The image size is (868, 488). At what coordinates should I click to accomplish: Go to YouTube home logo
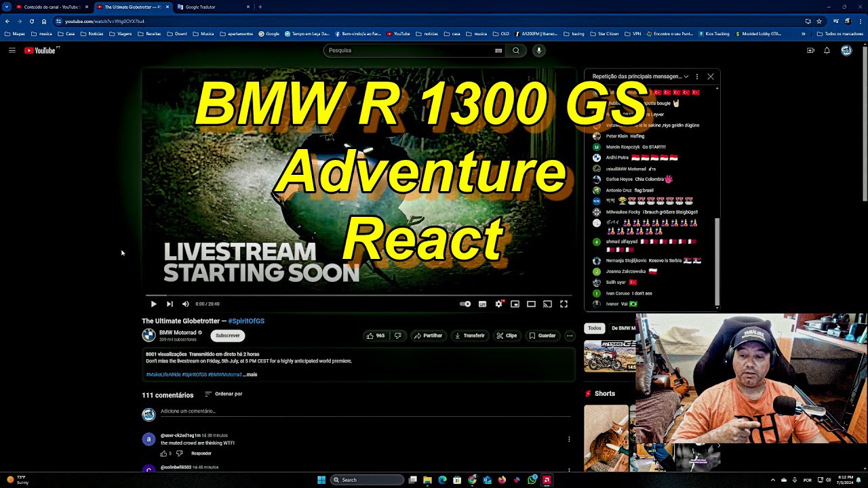coord(41,50)
